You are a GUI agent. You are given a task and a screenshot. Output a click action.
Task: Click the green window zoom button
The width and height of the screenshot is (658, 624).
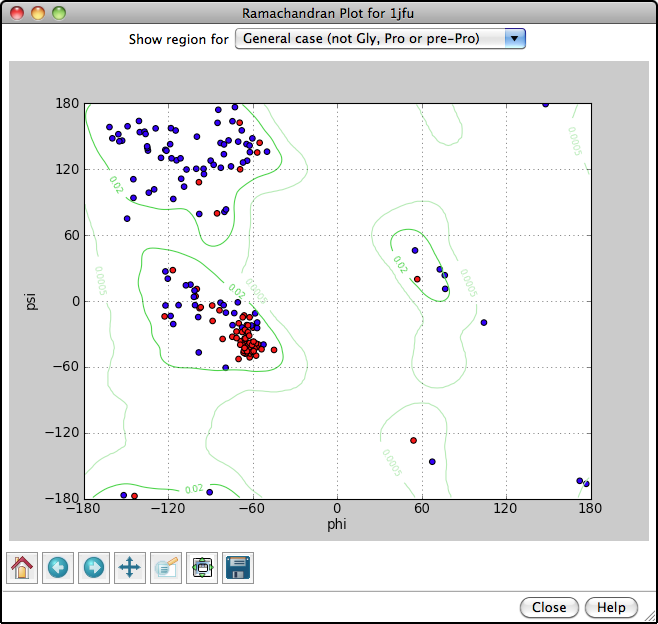tap(59, 13)
